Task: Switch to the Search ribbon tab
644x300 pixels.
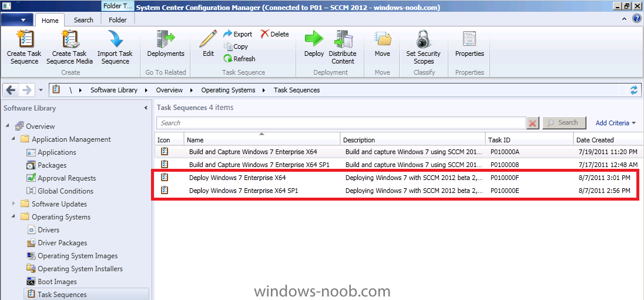Action: [x=83, y=20]
